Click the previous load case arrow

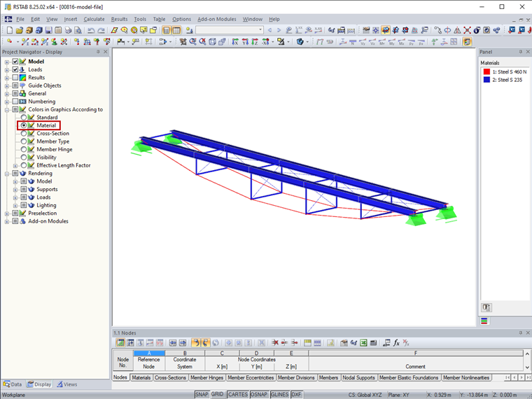(269, 30)
